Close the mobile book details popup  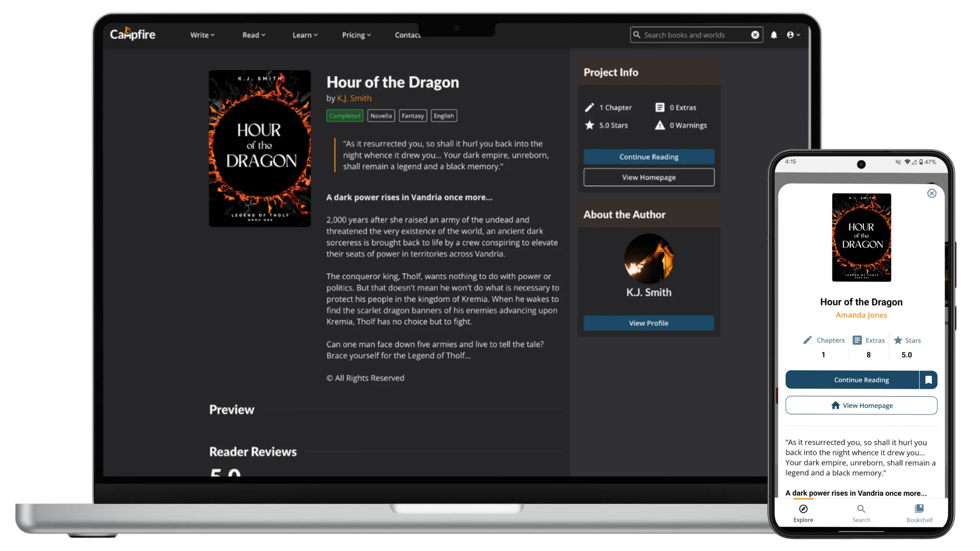click(x=931, y=193)
